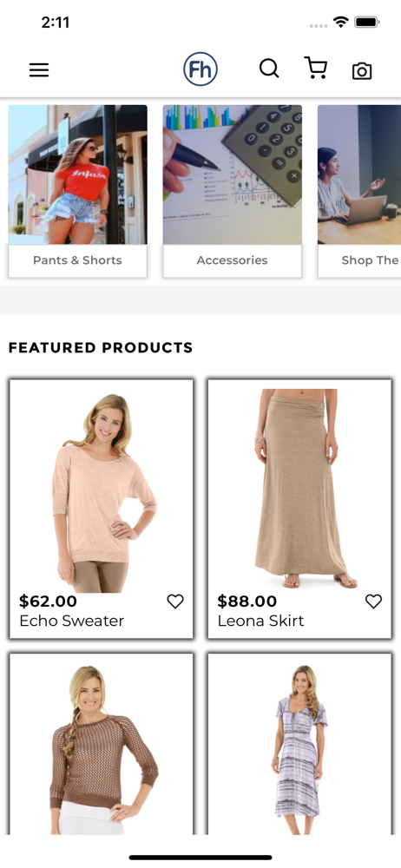Open the shopping cart
The width and height of the screenshot is (401, 868).
pos(316,68)
